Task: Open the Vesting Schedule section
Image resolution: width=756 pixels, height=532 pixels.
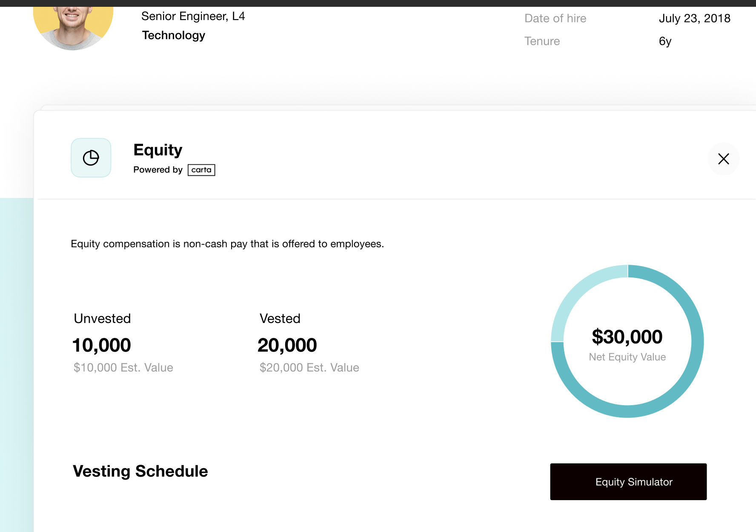Action: point(140,471)
